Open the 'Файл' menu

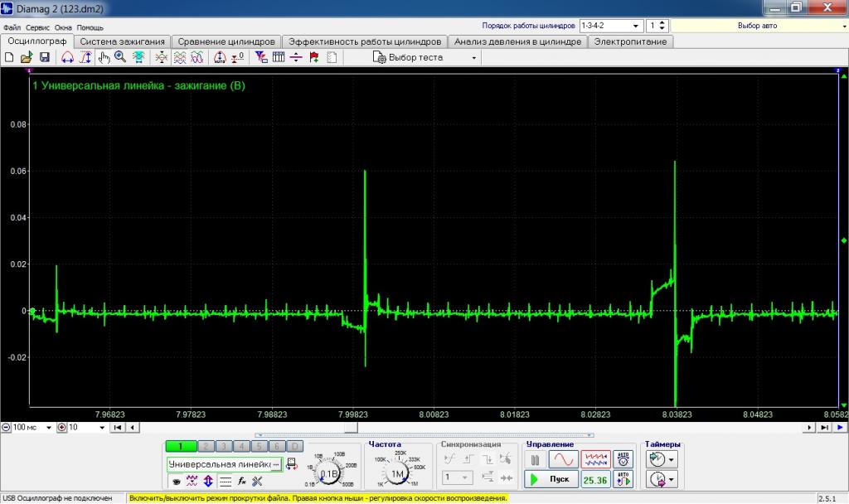click(12, 27)
